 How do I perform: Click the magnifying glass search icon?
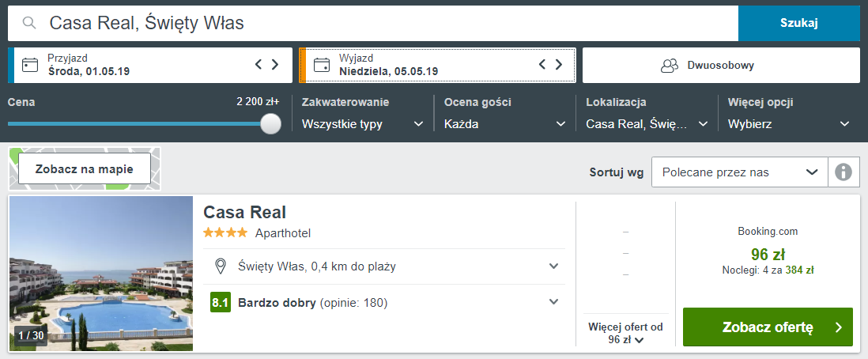point(29,23)
